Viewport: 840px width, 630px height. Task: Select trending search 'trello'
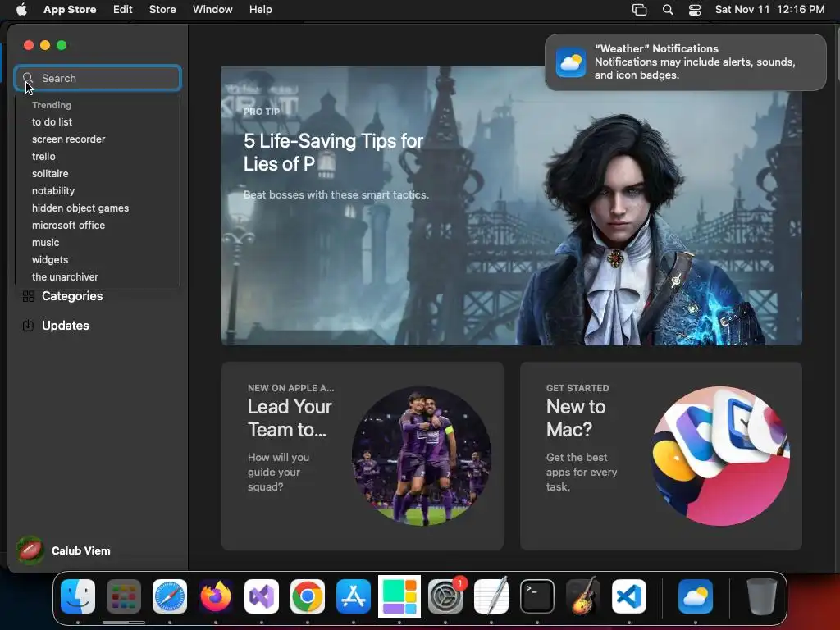coord(43,157)
